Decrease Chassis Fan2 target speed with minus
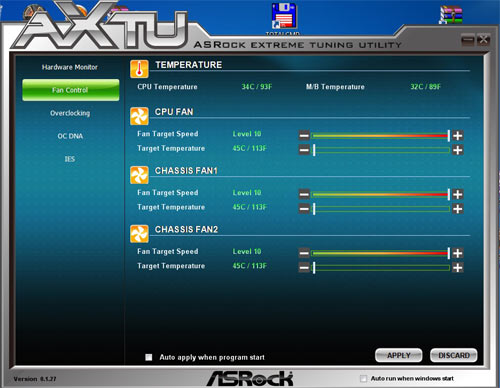500x388 pixels. coord(304,253)
